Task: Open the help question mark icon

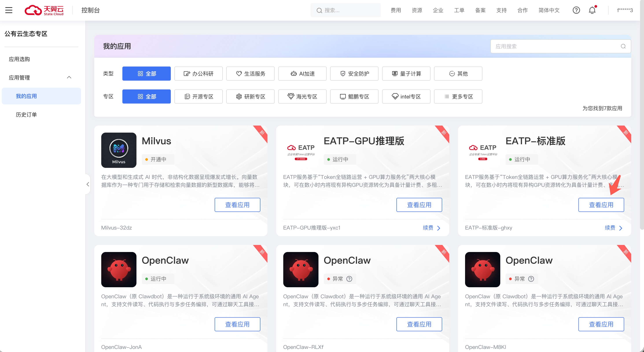Action: [576, 10]
